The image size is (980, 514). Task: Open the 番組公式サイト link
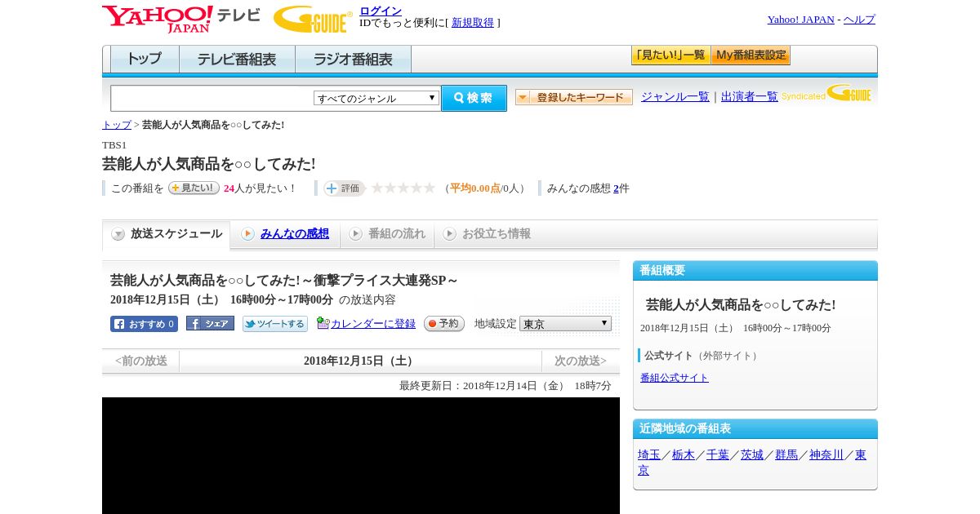[x=675, y=378]
